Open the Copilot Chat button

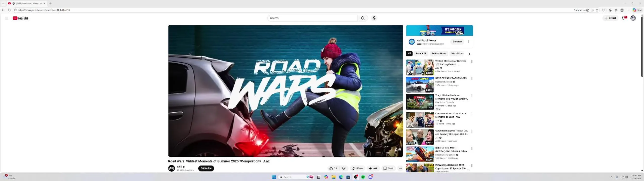(x=637, y=10)
